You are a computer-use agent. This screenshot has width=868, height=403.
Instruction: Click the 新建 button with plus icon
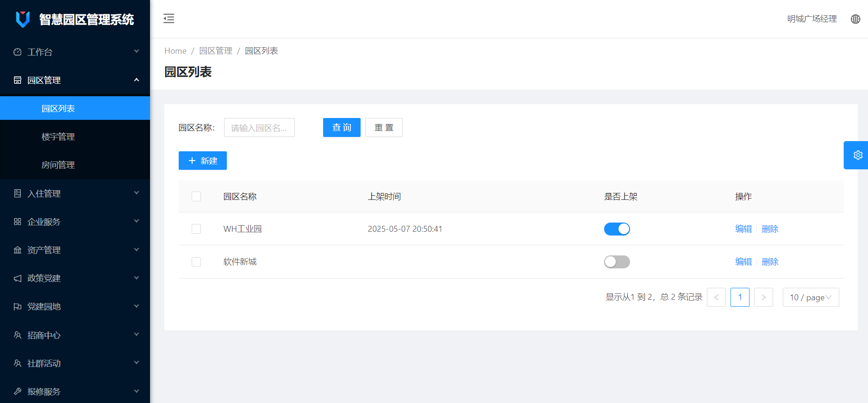point(203,161)
